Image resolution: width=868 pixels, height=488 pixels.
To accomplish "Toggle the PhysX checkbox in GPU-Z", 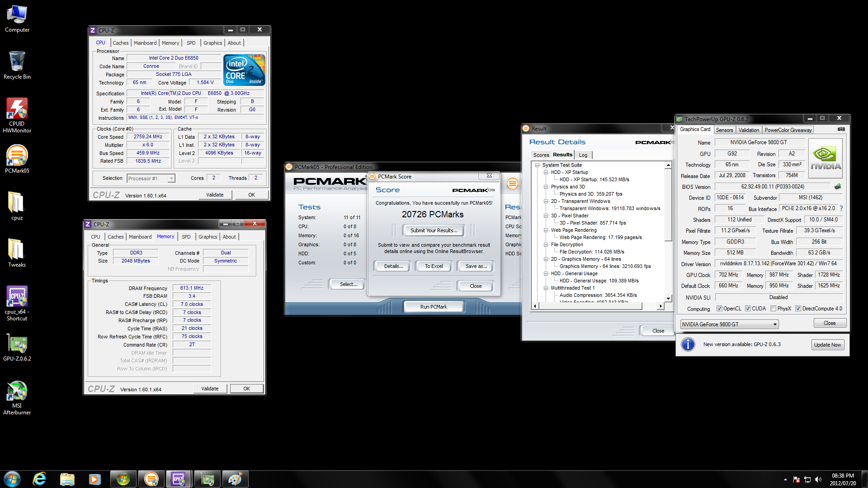I will coord(773,309).
